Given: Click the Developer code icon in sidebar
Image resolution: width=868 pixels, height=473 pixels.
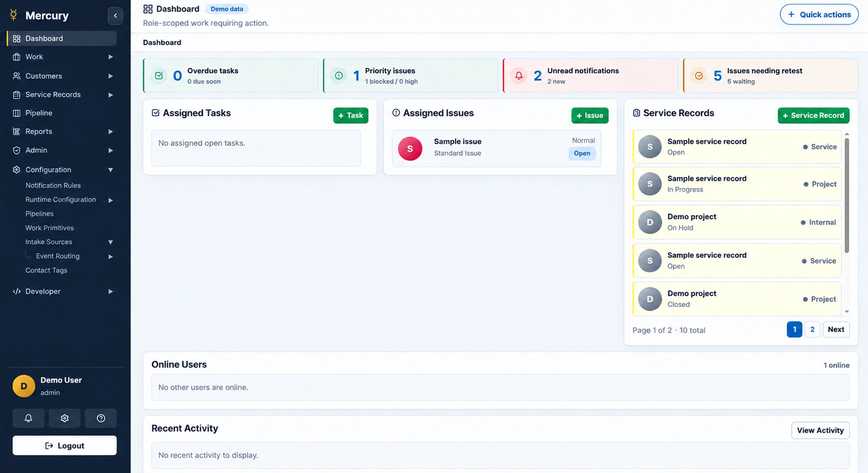Looking at the screenshot, I should [x=16, y=291].
